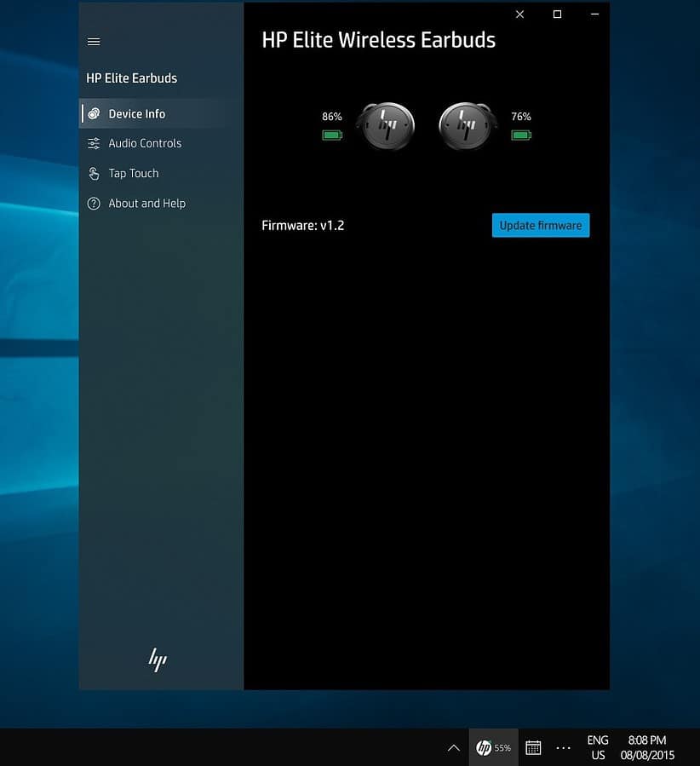Click the HP logo at sidebar bottom

click(158, 659)
